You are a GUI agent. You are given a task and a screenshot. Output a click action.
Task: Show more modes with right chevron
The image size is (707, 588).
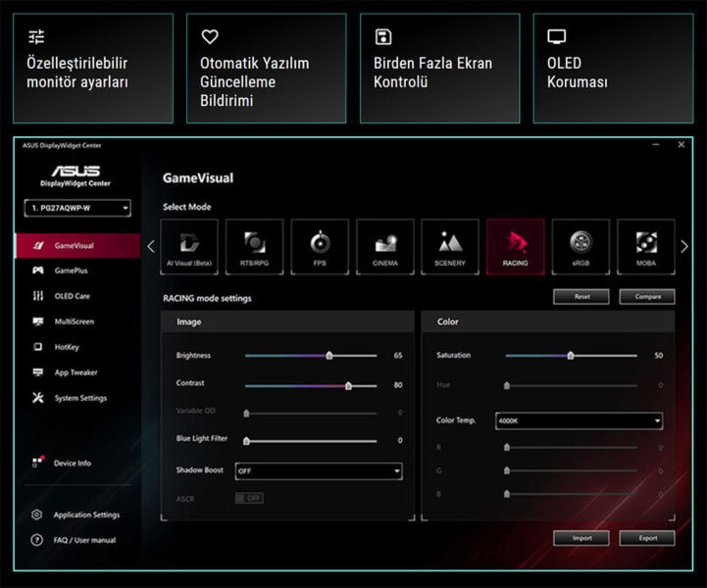[684, 246]
